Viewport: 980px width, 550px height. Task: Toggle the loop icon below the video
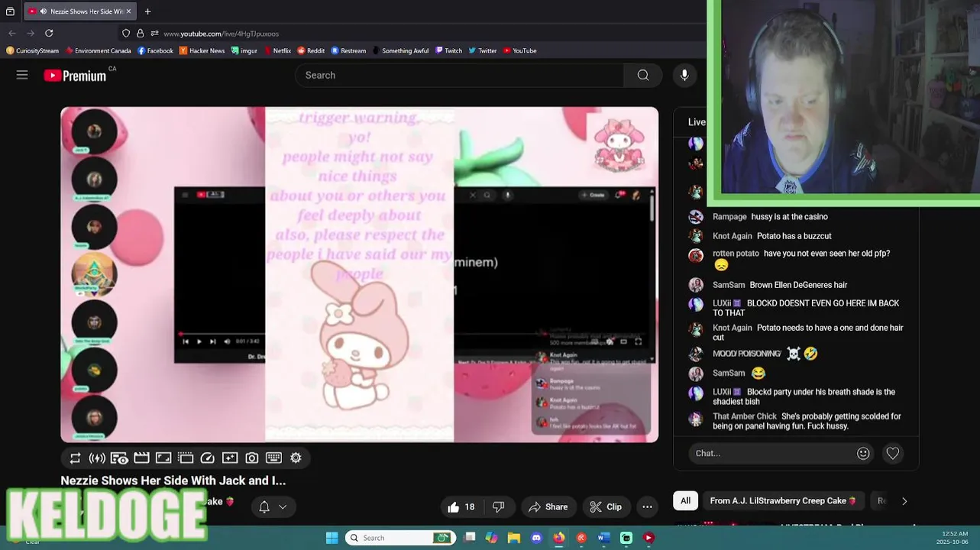point(75,458)
